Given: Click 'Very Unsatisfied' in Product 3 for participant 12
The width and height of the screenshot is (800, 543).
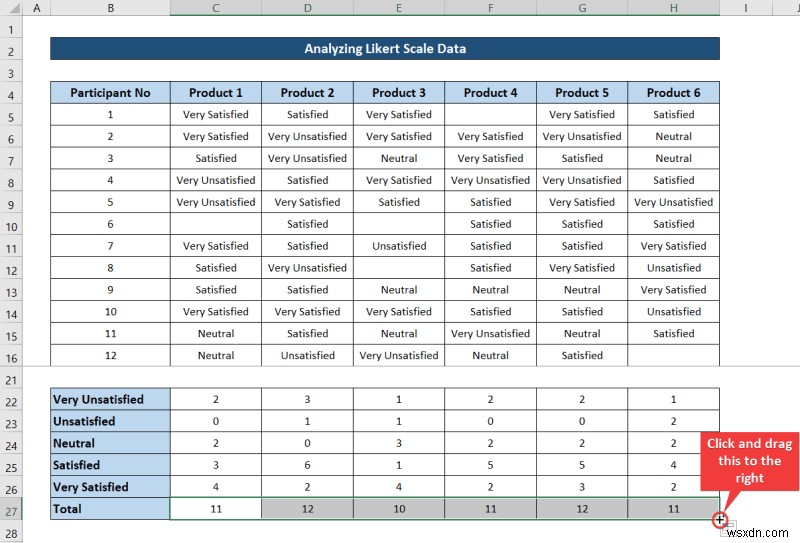Looking at the screenshot, I should [x=399, y=356].
